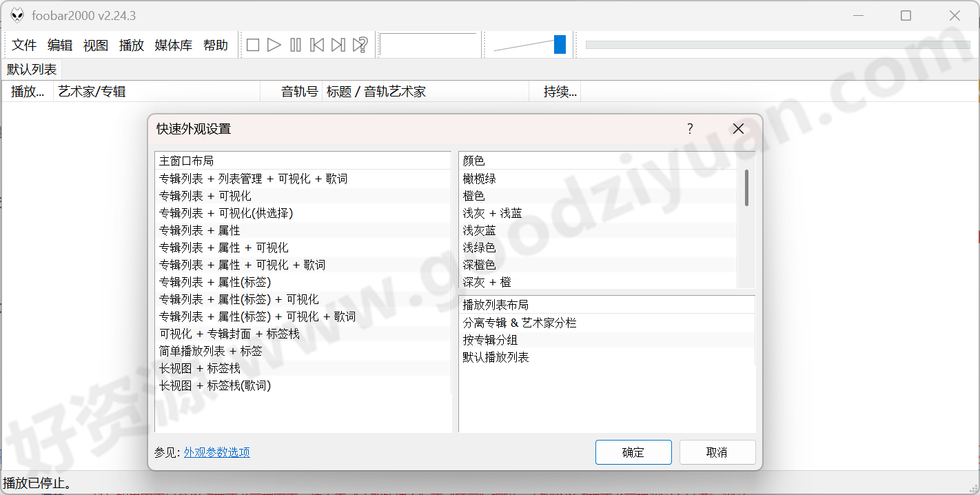Open the 媒体库 menu
Image resolution: width=980 pixels, height=495 pixels.
173,45
